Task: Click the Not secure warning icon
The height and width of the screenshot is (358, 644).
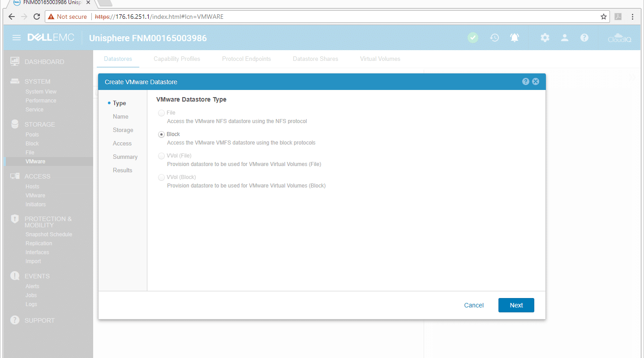Action: tap(51, 17)
